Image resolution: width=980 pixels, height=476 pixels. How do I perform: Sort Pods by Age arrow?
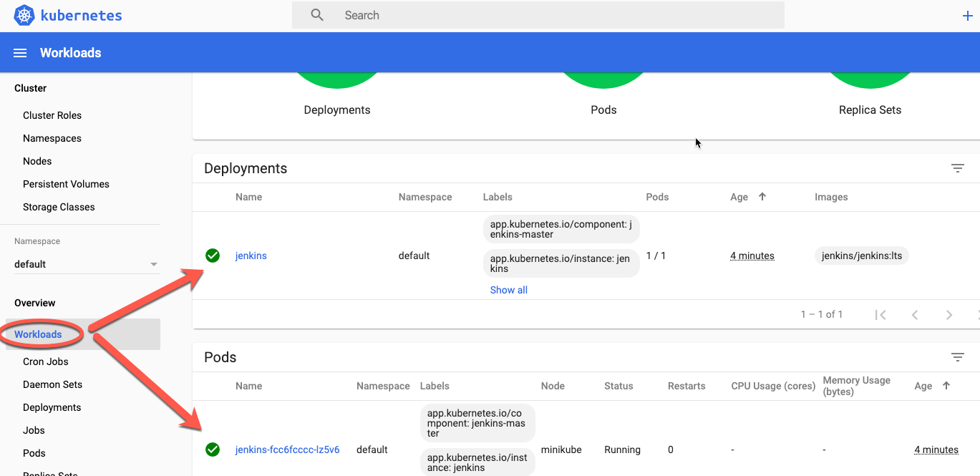tap(946, 386)
